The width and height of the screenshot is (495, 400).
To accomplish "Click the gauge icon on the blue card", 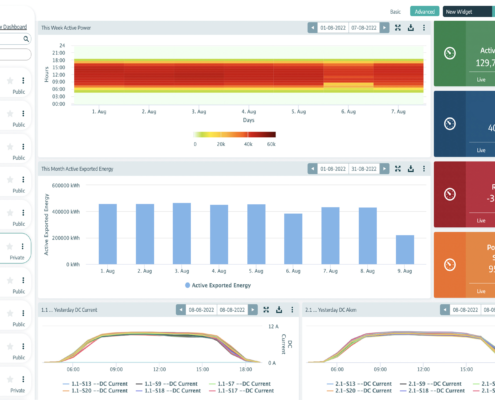I will coord(450,124).
